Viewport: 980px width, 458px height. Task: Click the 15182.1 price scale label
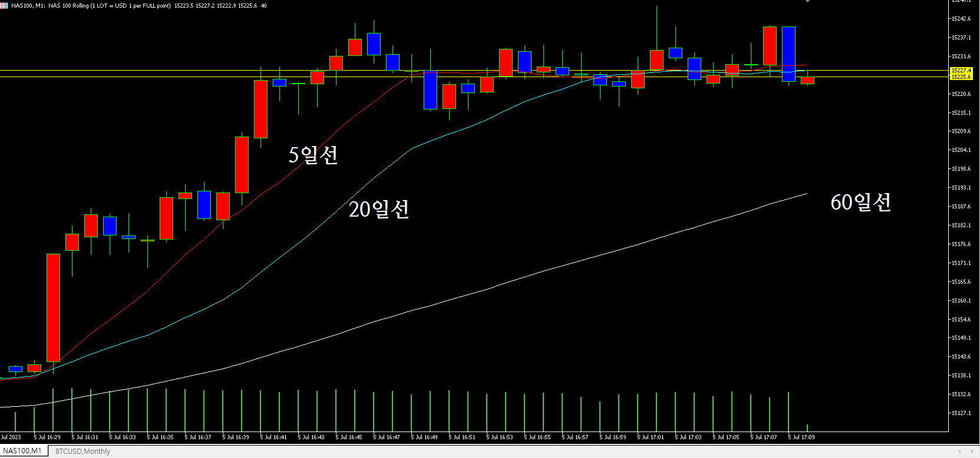[x=961, y=225]
